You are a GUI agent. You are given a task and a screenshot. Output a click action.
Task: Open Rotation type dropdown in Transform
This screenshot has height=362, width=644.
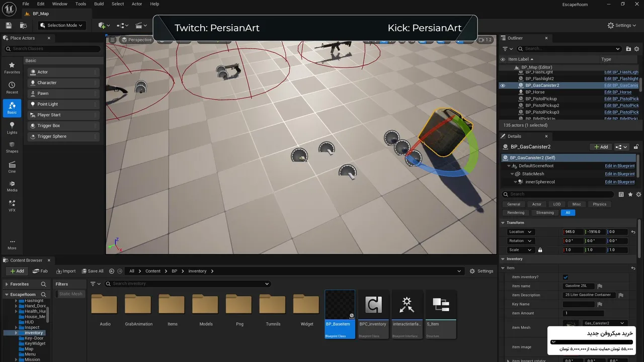click(521, 241)
